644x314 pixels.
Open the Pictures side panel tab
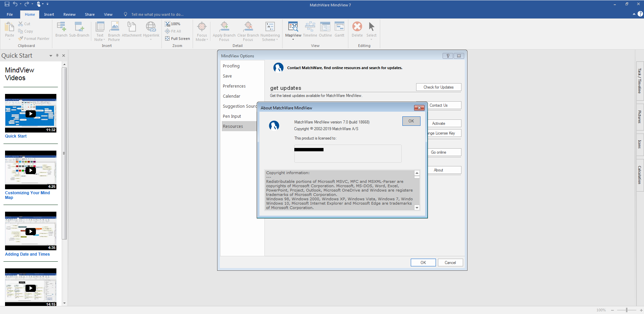[x=640, y=117]
